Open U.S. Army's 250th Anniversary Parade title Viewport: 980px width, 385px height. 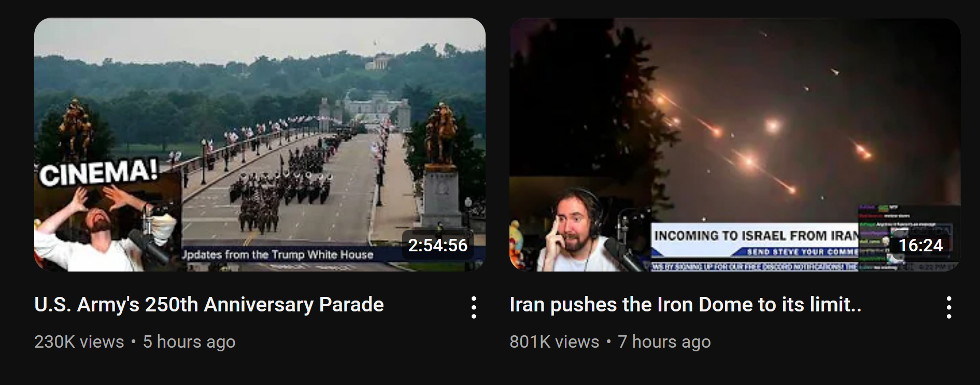pos(209,305)
